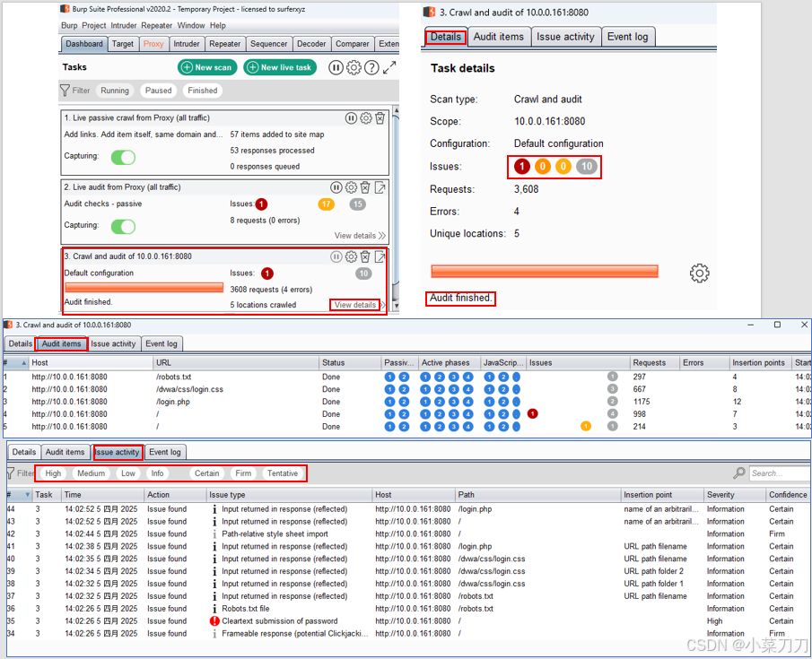Image resolution: width=812 pixels, height=659 pixels.
Task: Click the Tasks list vertical scrollbar
Action: click(397, 208)
